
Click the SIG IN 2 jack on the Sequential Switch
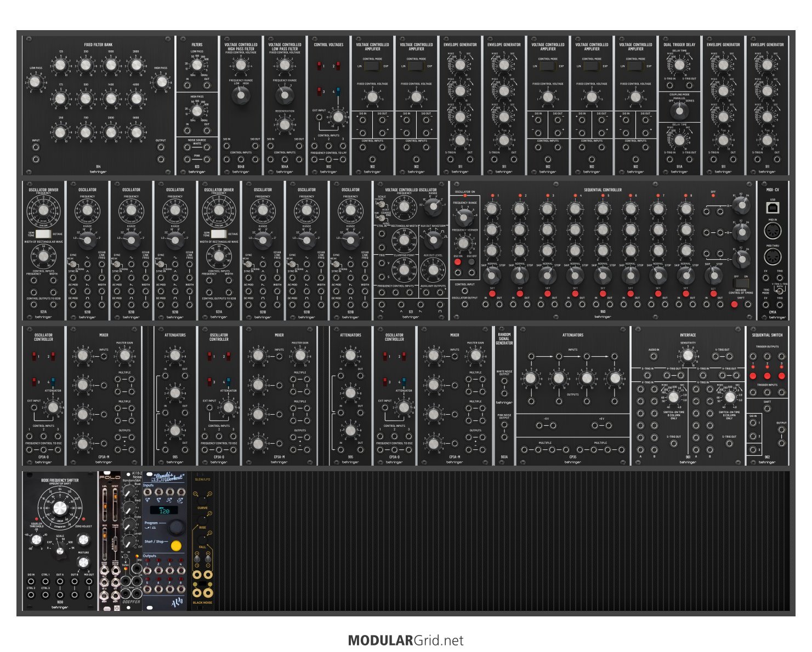[753, 437]
